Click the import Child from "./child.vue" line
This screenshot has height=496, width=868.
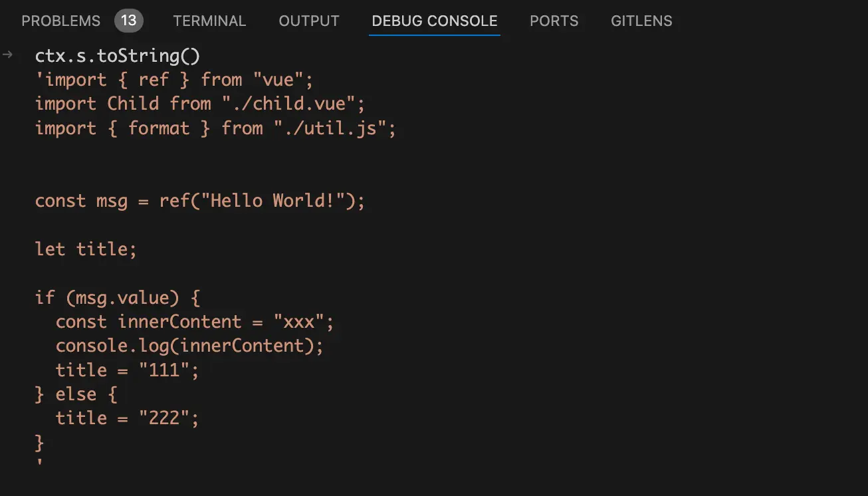[200, 104]
